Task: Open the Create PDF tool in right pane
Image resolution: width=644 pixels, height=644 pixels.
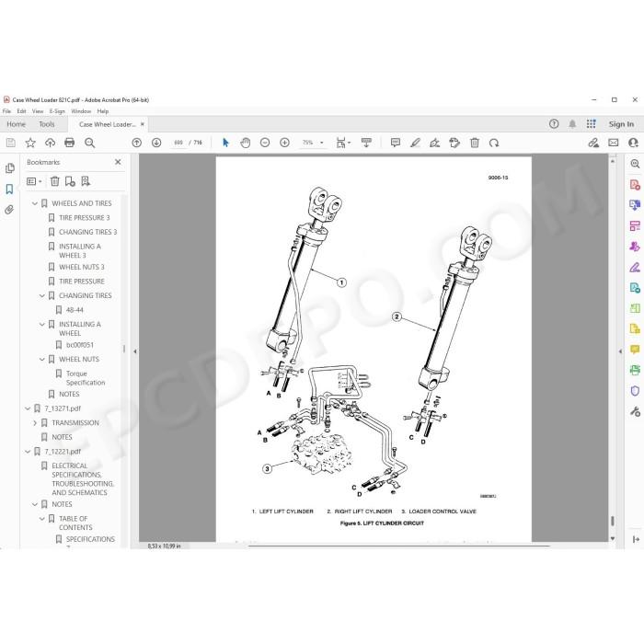Action: point(635,184)
